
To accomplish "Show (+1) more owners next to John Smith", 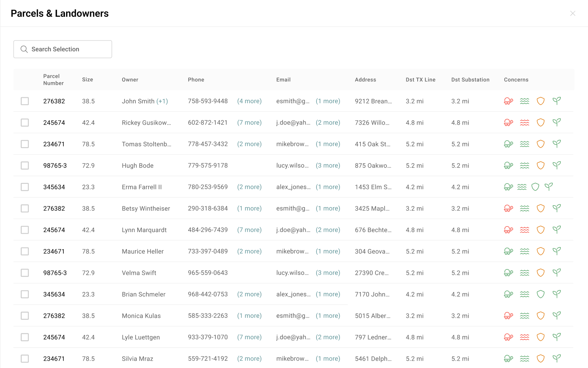I will [x=162, y=101].
